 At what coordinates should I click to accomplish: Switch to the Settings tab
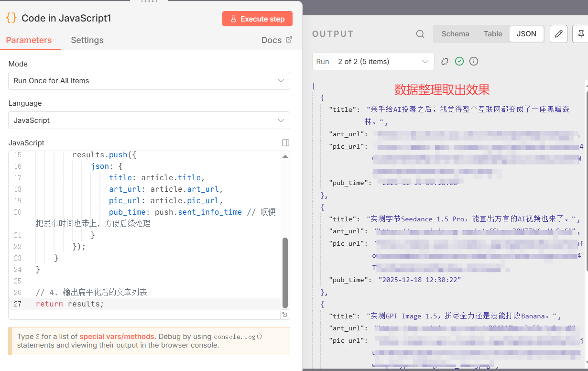point(87,40)
